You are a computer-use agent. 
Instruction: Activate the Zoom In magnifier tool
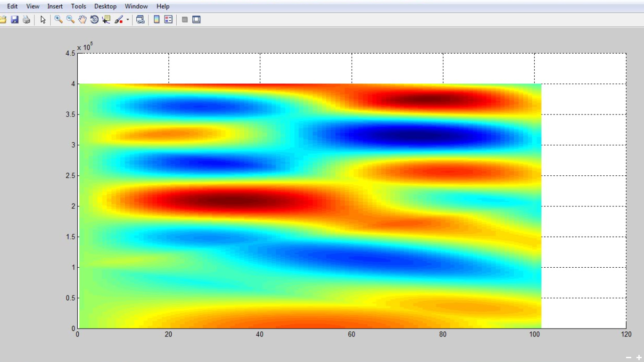click(58, 20)
